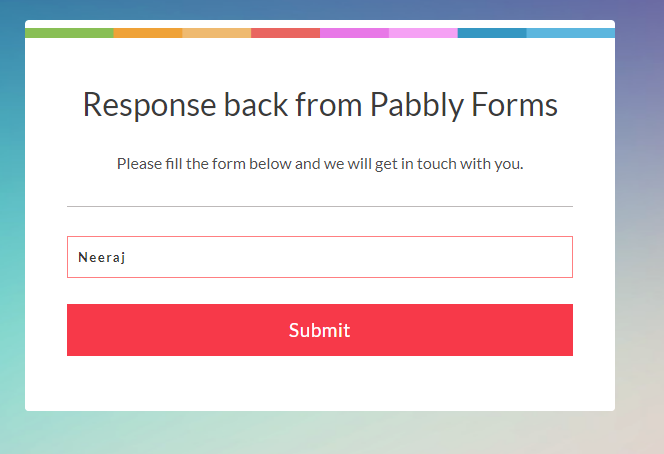Click the Submit button
Image resolution: width=664 pixels, height=454 pixels.
(320, 329)
